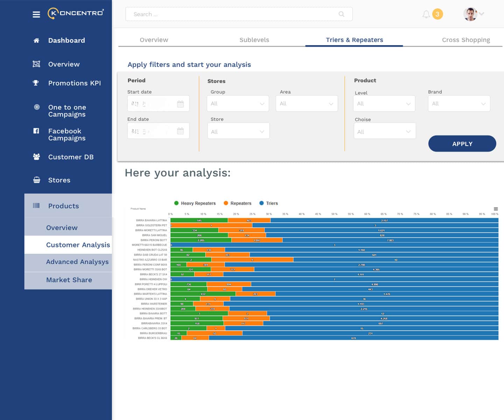Click the End date field

(x=158, y=131)
